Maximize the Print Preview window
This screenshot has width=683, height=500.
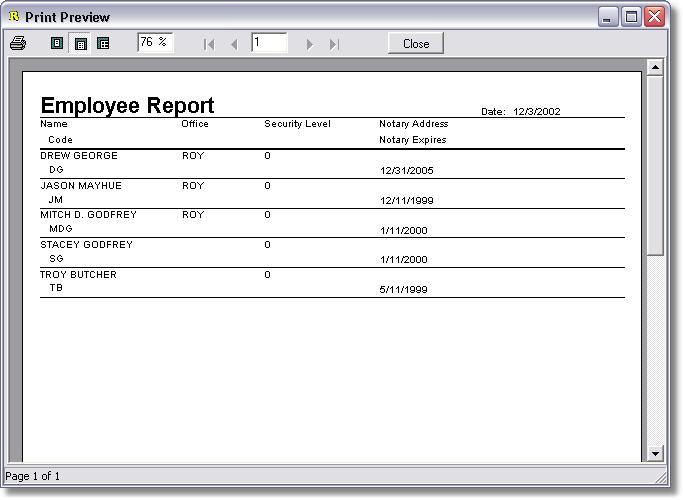(x=631, y=17)
